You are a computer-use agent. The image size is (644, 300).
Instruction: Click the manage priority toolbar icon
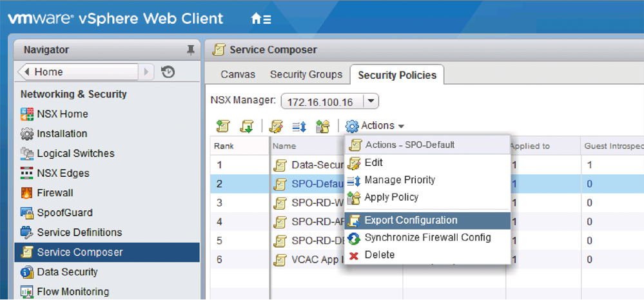[x=299, y=126]
